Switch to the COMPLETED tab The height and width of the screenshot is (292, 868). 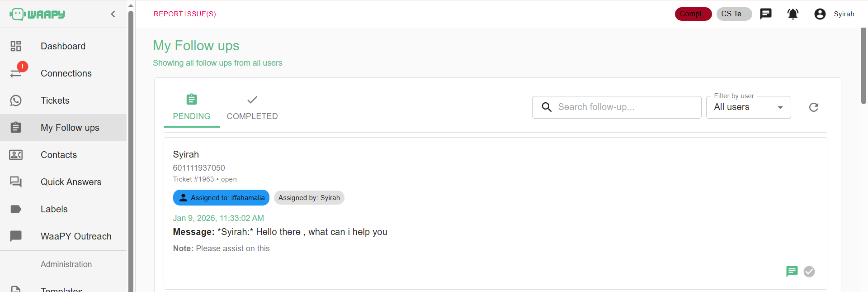(252, 108)
